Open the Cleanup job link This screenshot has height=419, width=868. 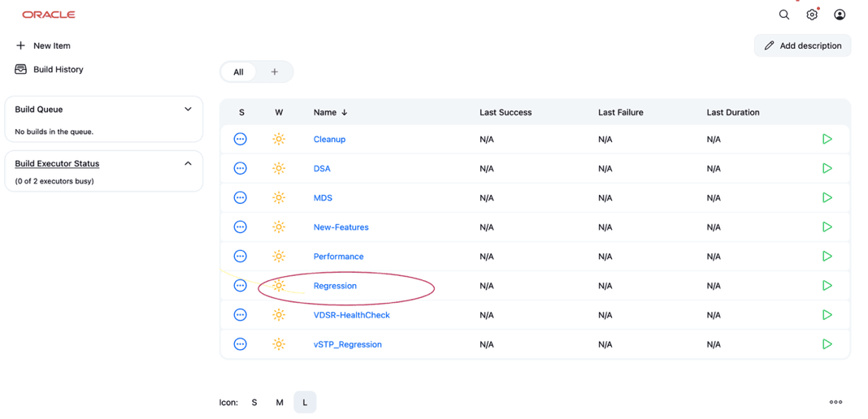[329, 140]
